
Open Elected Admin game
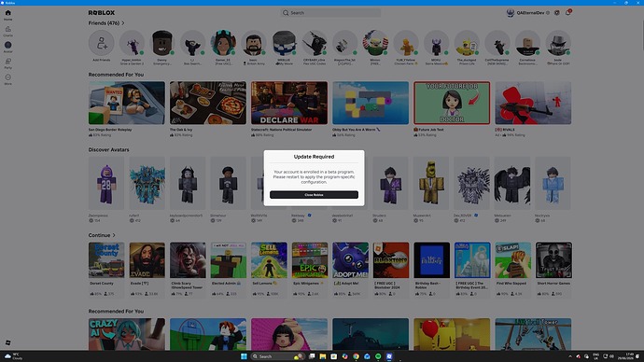pyautogui.click(x=229, y=260)
